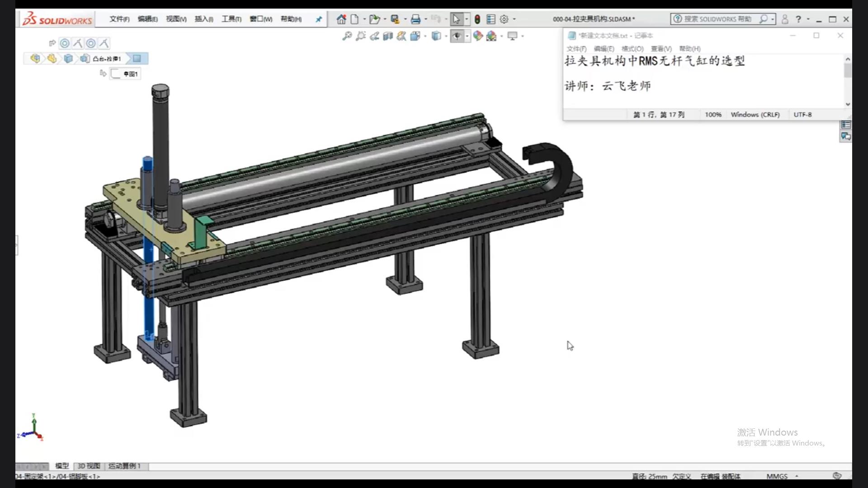Open the SolidWorks 视图(V) menu
Viewport: 868px width, 488px height.
176,19
